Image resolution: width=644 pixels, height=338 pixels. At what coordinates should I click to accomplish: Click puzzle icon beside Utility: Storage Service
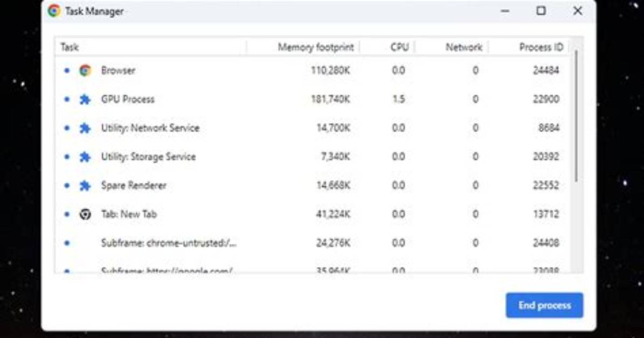pos(85,157)
